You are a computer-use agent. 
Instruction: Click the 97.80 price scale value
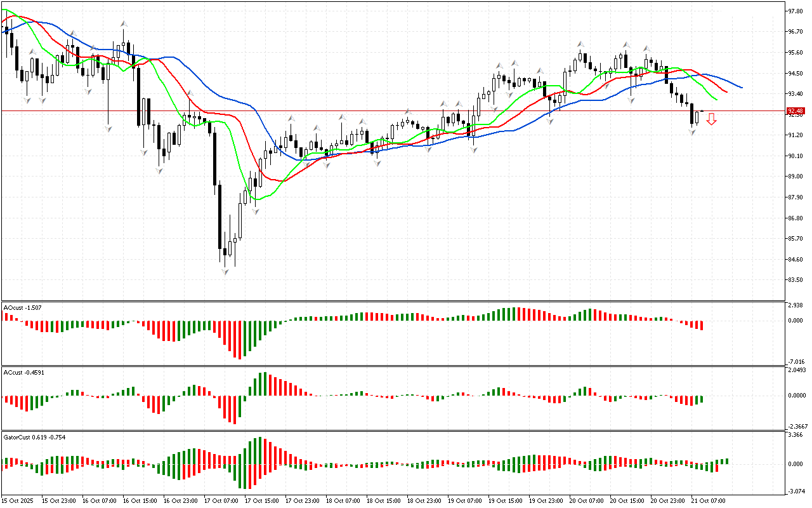pos(795,11)
